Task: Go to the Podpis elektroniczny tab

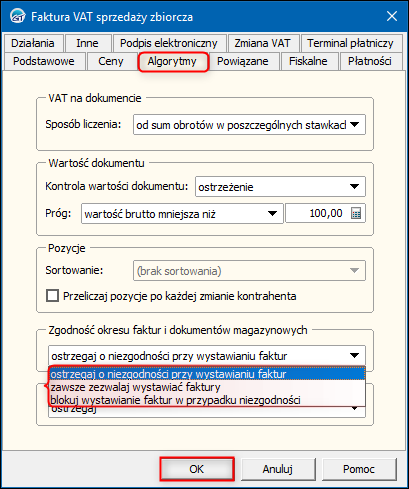Action: [169, 43]
